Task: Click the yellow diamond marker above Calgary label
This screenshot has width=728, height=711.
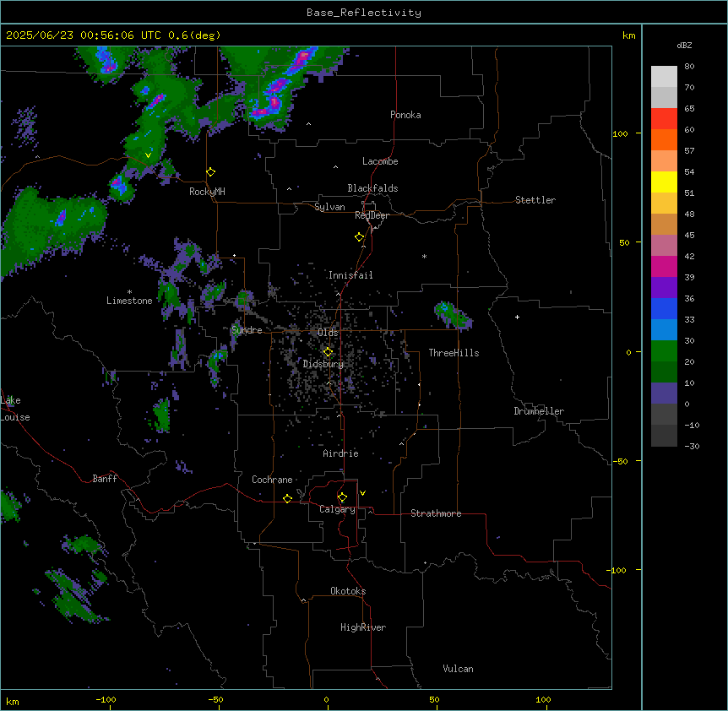Action: (x=342, y=497)
